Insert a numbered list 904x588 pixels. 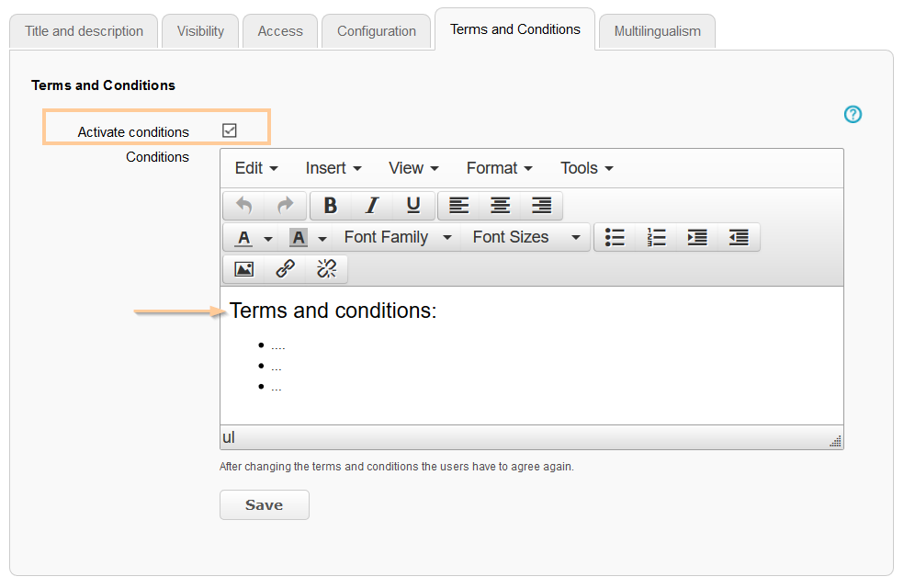click(656, 237)
